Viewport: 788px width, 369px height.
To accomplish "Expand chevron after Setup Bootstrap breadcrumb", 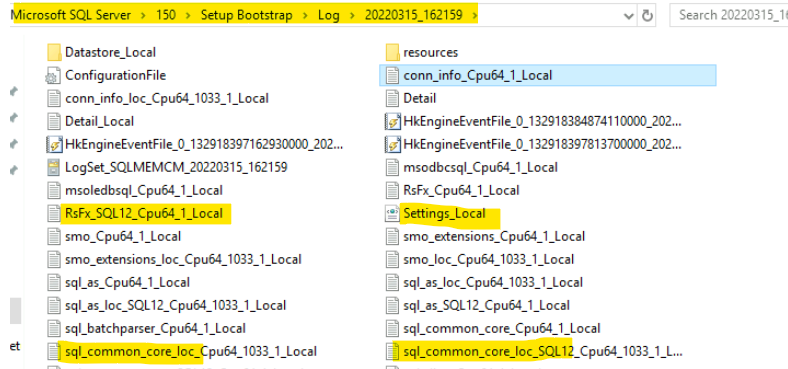I will [x=305, y=16].
